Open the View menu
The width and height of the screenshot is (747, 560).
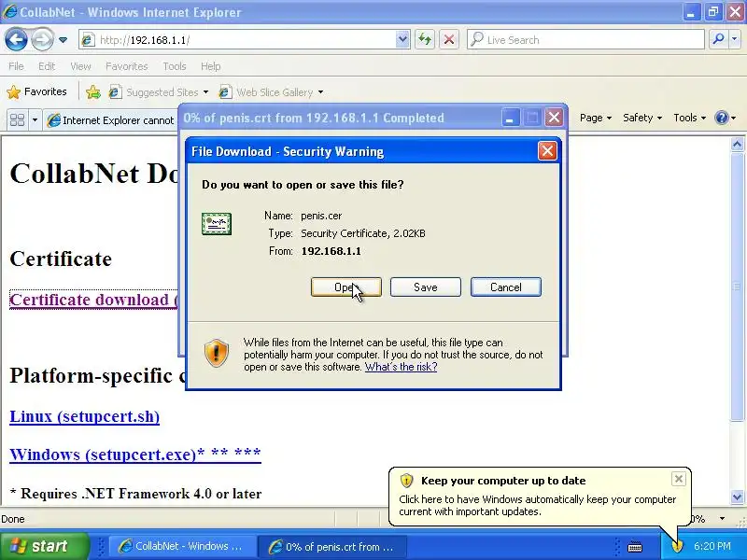pos(80,66)
